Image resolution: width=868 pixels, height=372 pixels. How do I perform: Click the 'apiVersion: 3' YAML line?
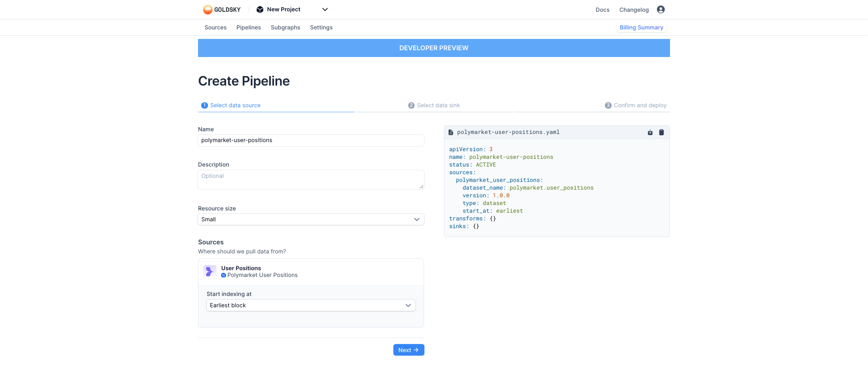[x=471, y=149]
